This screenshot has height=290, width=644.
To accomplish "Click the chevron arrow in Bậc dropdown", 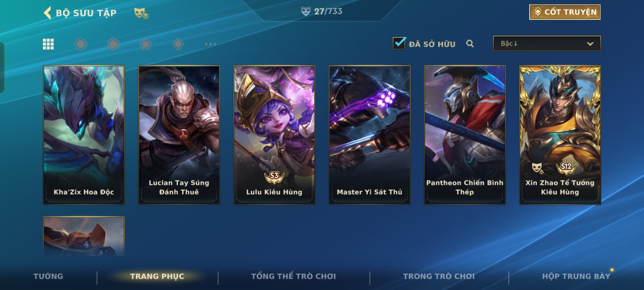I will [x=590, y=44].
